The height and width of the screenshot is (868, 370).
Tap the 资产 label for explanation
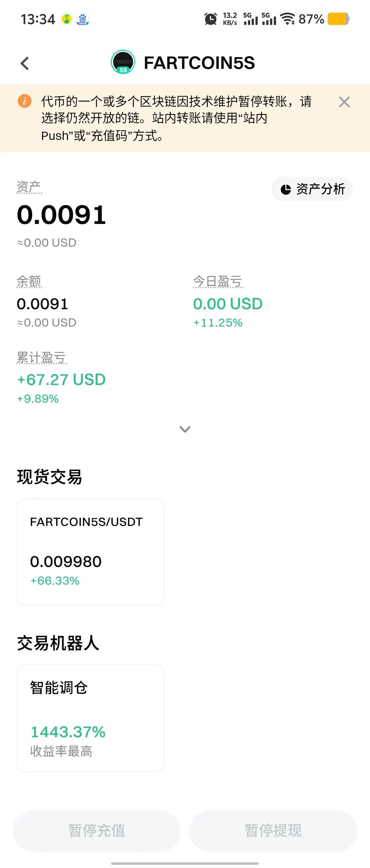pyautogui.click(x=29, y=187)
